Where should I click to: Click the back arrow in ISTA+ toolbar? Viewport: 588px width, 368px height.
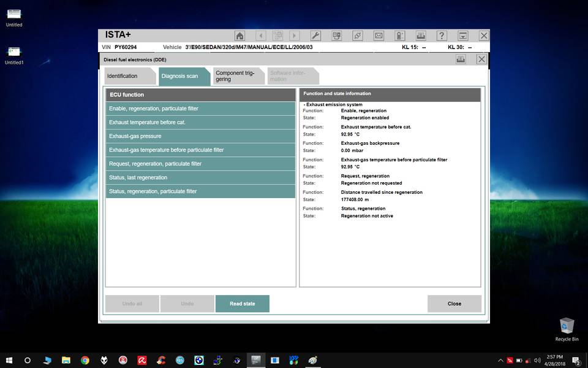(x=261, y=36)
